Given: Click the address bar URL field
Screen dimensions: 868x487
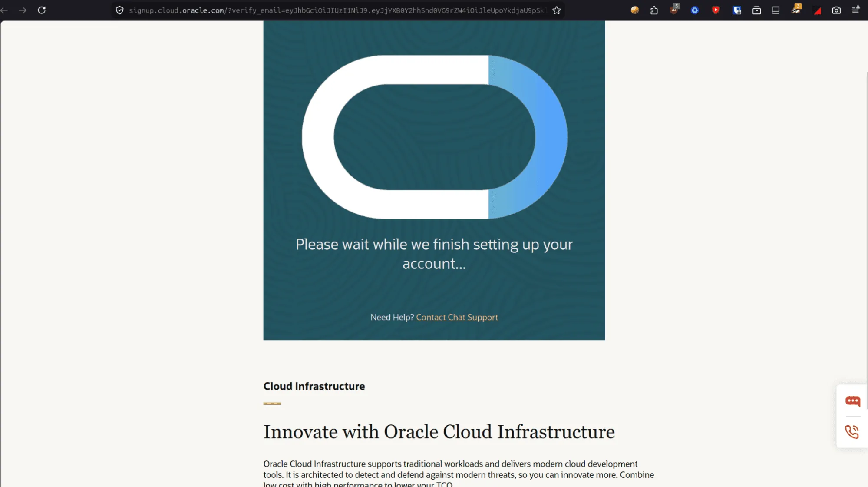Looking at the screenshot, I should click(337, 10).
